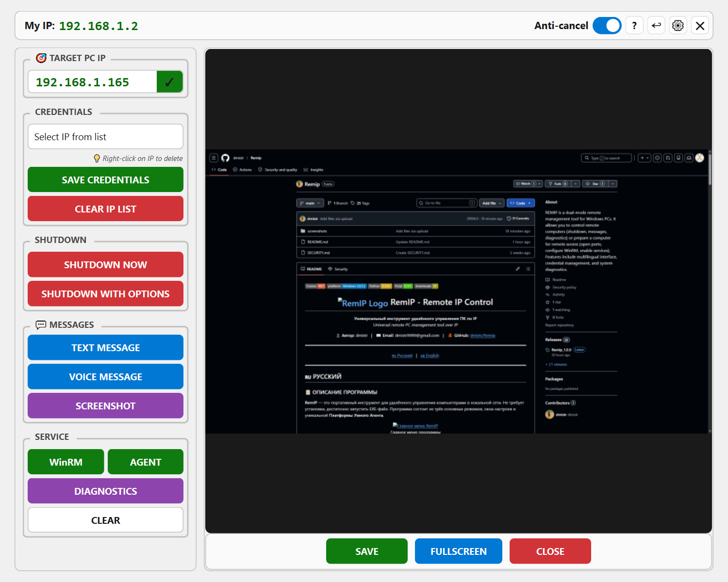Image resolution: width=728 pixels, height=582 pixels.
Task: Save the captured screenshot with SAVE
Action: 367,551
